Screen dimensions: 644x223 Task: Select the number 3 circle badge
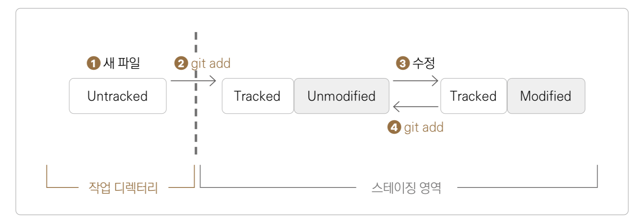[402, 63]
